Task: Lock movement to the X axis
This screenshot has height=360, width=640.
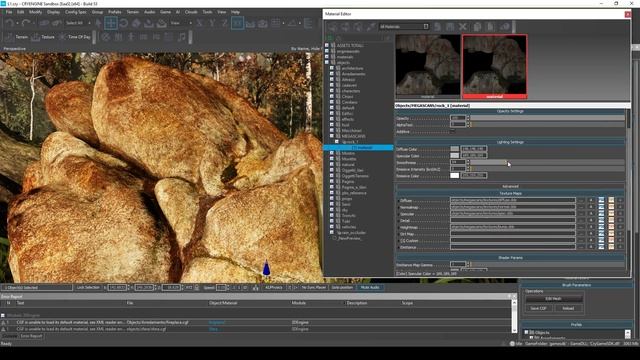Action: (x=200, y=23)
